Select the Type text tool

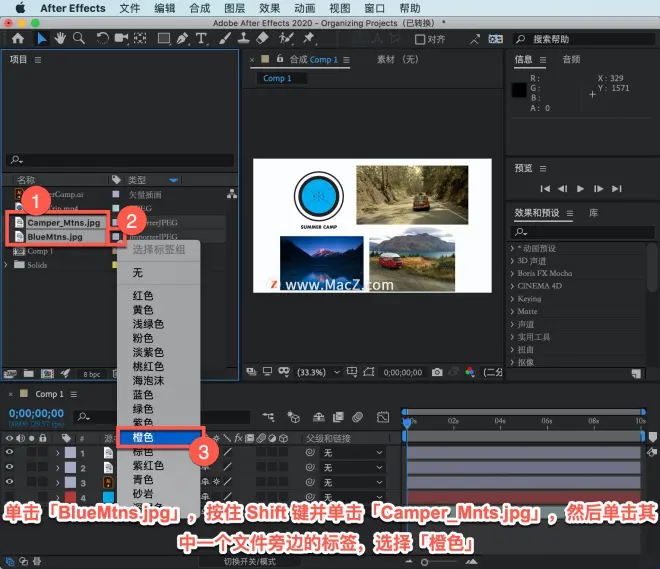click(201, 39)
